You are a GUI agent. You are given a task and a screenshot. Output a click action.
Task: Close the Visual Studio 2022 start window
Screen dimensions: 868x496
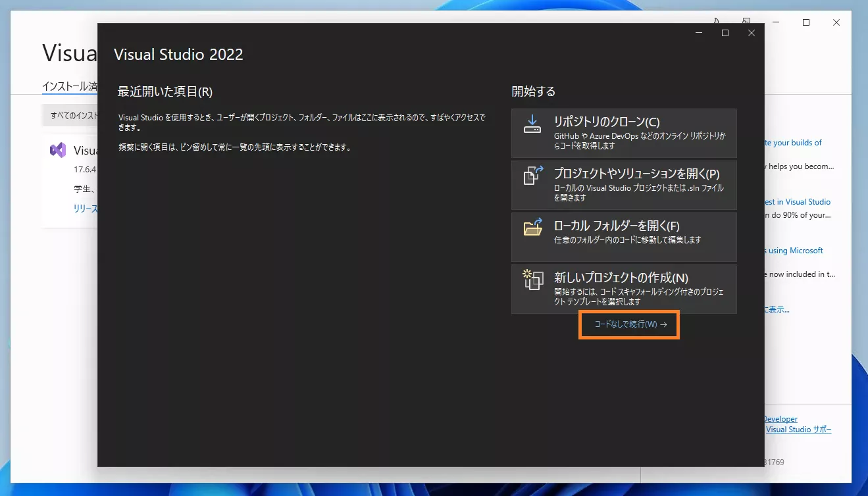coord(752,33)
